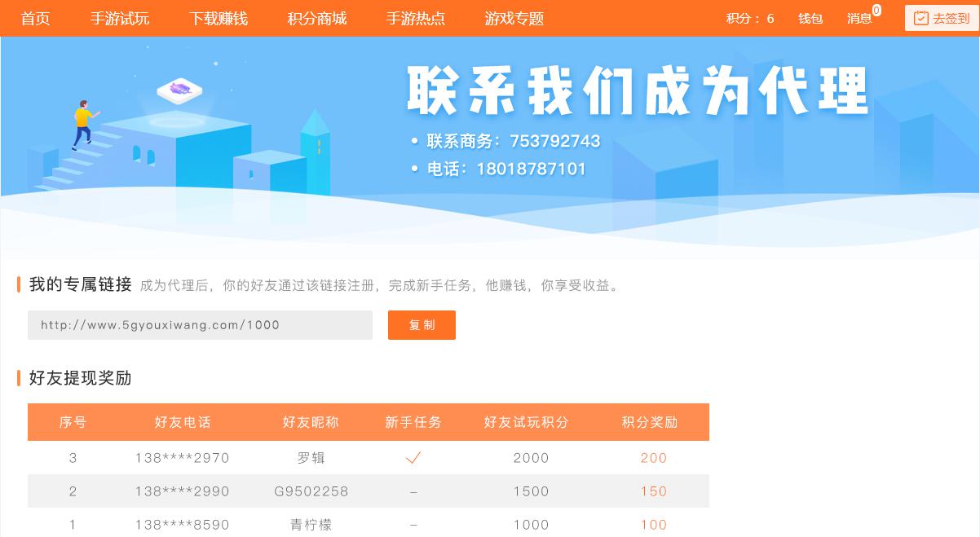Open the 首页 home tab
Screen dimensions: 980x537
click(35, 18)
